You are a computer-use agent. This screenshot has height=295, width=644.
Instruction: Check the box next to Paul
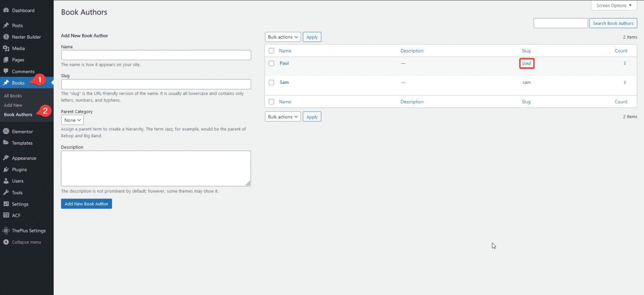[271, 63]
